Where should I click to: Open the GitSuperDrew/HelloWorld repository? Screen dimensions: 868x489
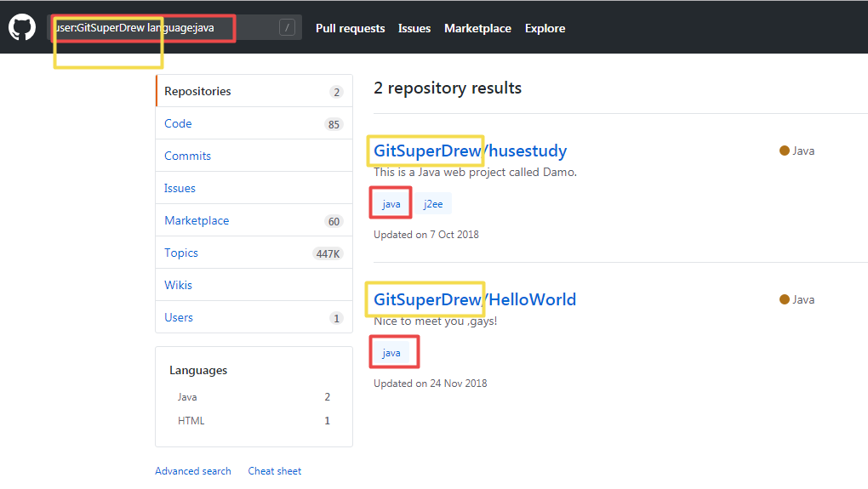[474, 299]
